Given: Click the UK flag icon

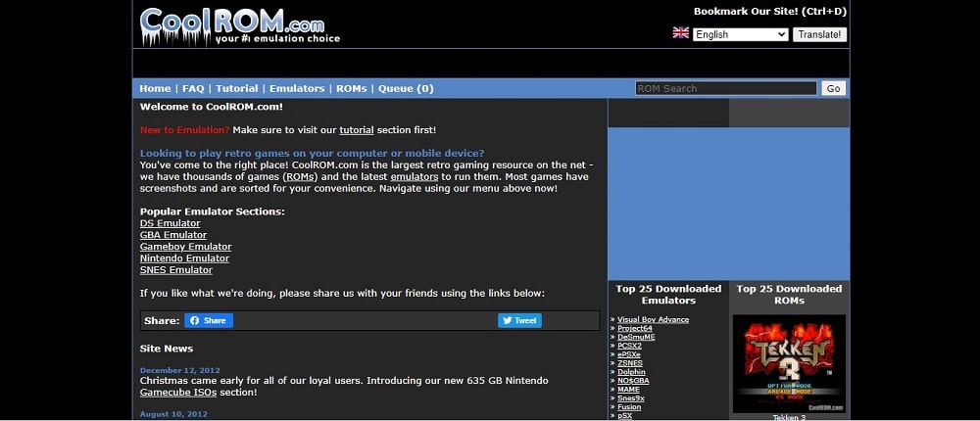Looking at the screenshot, I should [681, 32].
